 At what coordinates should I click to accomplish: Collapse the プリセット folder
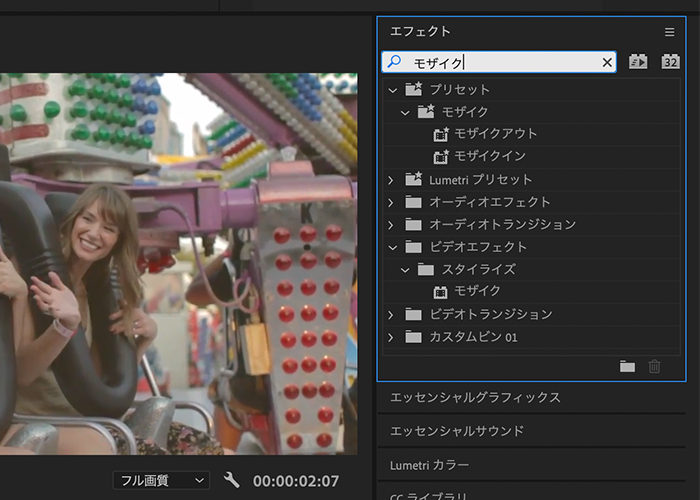[393, 90]
